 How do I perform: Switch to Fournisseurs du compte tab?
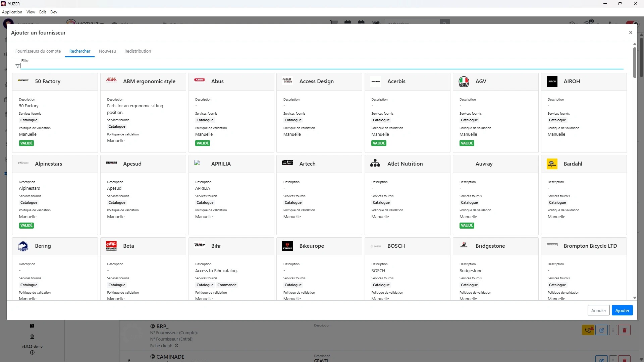[38, 51]
